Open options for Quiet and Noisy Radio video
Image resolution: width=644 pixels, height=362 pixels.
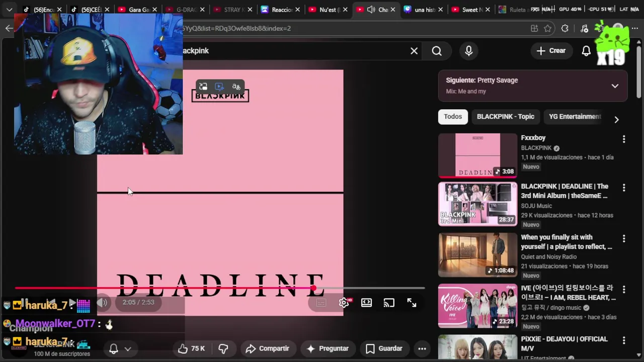[624, 239]
